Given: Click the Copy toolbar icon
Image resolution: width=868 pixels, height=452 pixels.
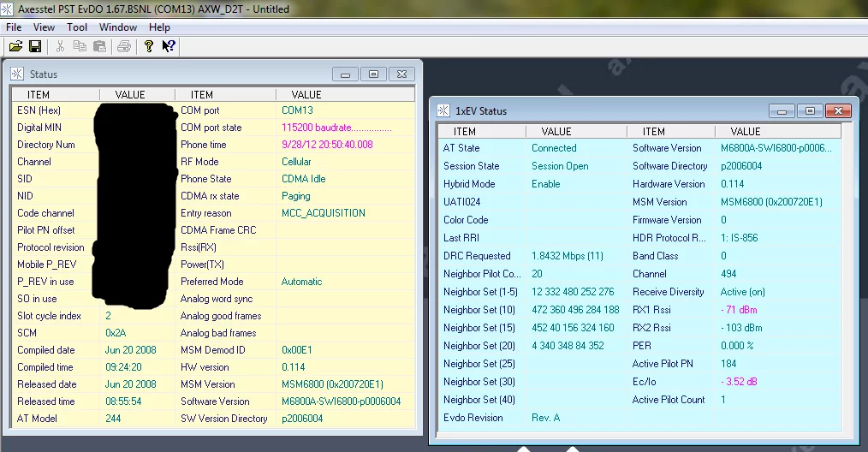Looking at the screenshot, I should click(x=80, y=46).
